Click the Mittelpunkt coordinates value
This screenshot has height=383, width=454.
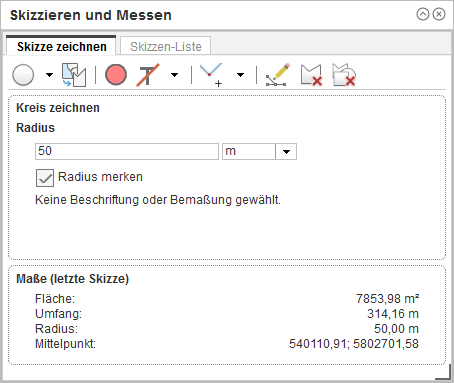[x=354, y=344]
